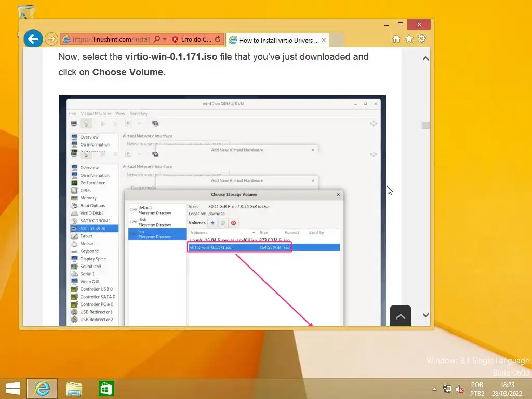Close the 'How to Install virtio Drivers' tab
The height and width of the screenshot is (399, 532).
(324, 40)
